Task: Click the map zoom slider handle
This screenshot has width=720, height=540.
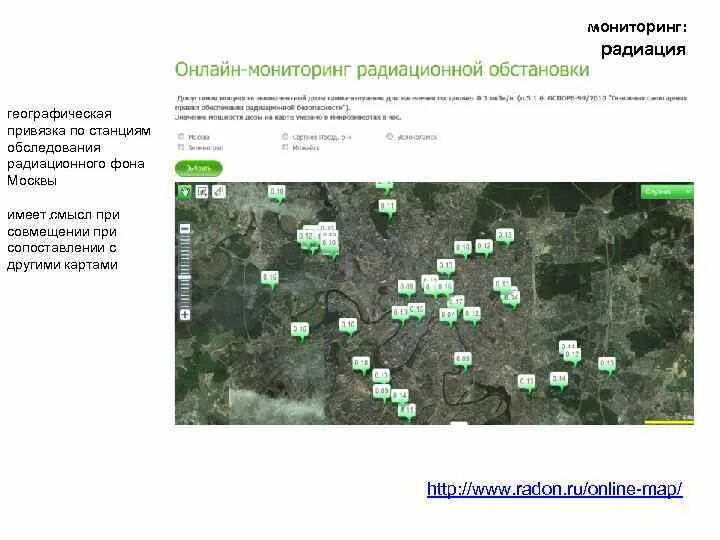Action: (x=185, y=277)
